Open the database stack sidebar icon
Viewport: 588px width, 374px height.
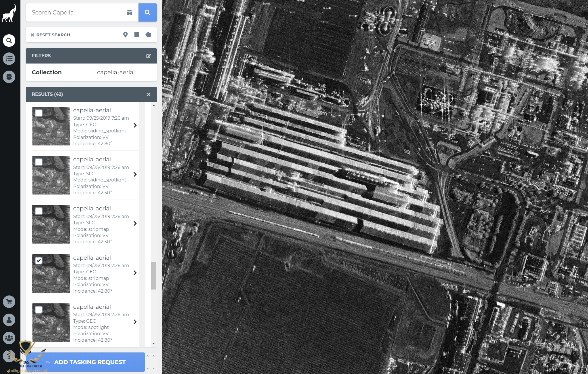tap(9, 77)
